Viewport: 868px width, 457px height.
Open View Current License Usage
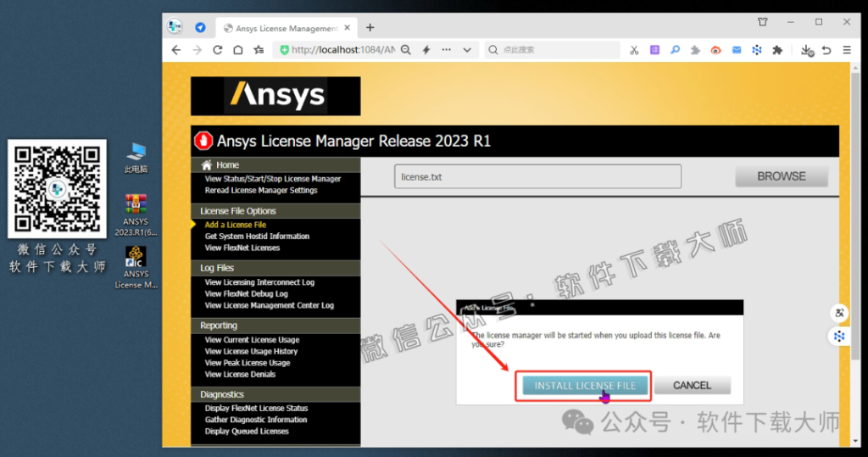coord(252,340)
